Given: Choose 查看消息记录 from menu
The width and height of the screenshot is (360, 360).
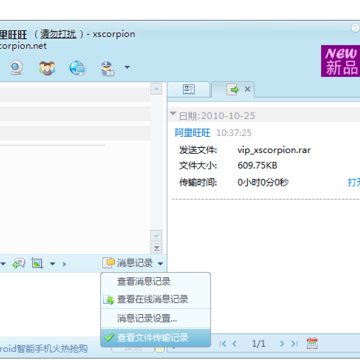Looking at the screenshot, I should point(155,282).
